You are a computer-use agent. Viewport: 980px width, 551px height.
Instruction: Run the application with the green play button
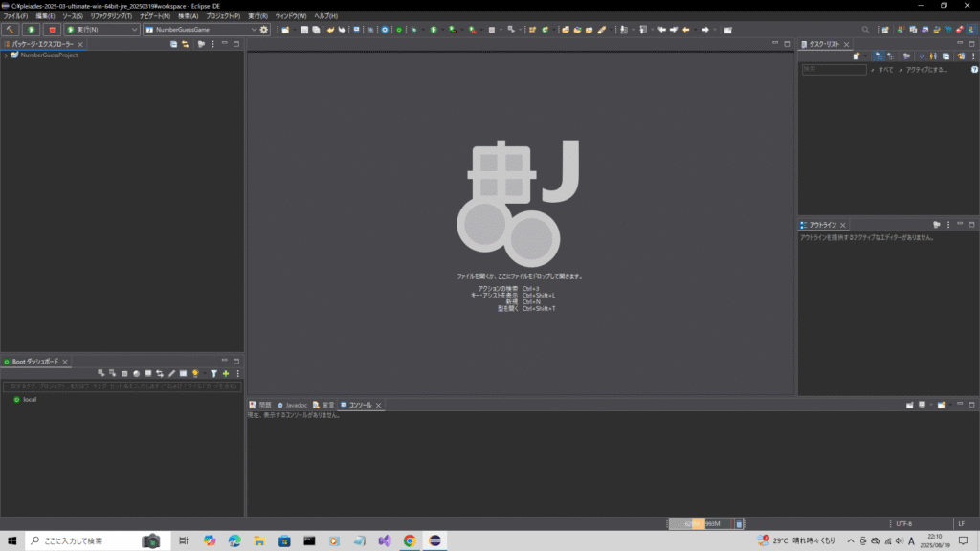tap(32, 30)
